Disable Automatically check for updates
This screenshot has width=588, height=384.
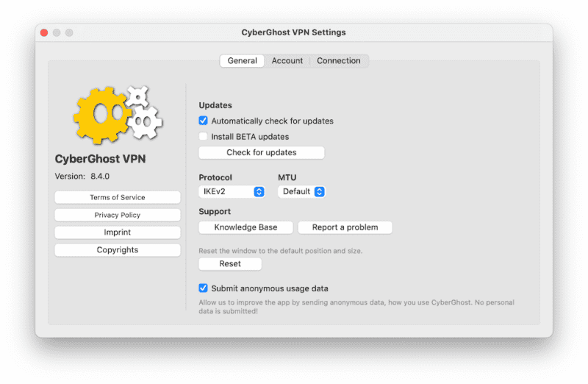click(x=203, y=121)
